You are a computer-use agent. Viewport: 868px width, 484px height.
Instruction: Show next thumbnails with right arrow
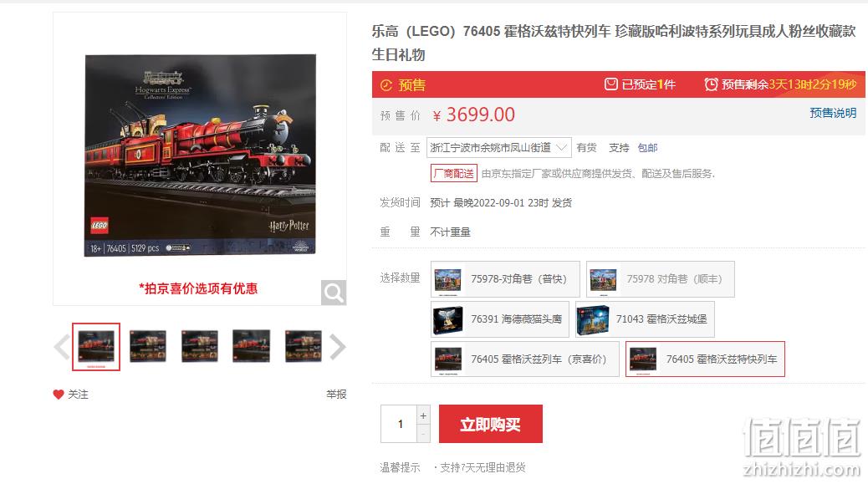[x=337, y=348]
